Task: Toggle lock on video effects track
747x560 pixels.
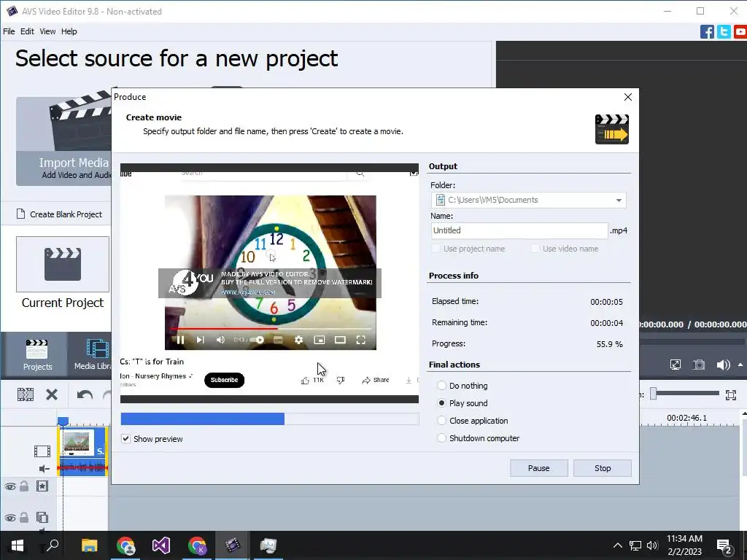Action: (24, 486)
